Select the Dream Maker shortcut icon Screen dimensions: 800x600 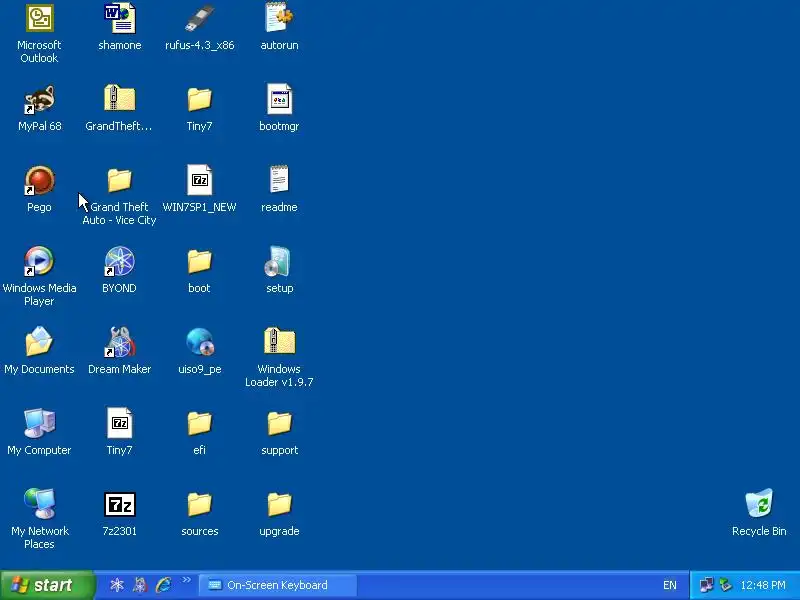tap(119, 342)
